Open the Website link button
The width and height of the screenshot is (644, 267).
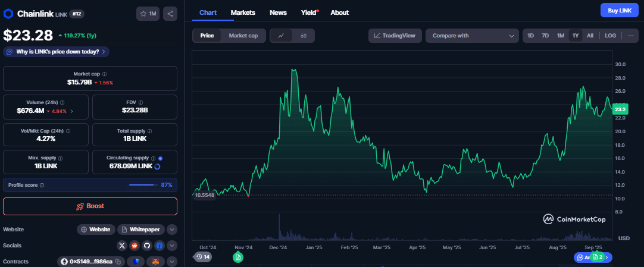click(x=96, y=230)
